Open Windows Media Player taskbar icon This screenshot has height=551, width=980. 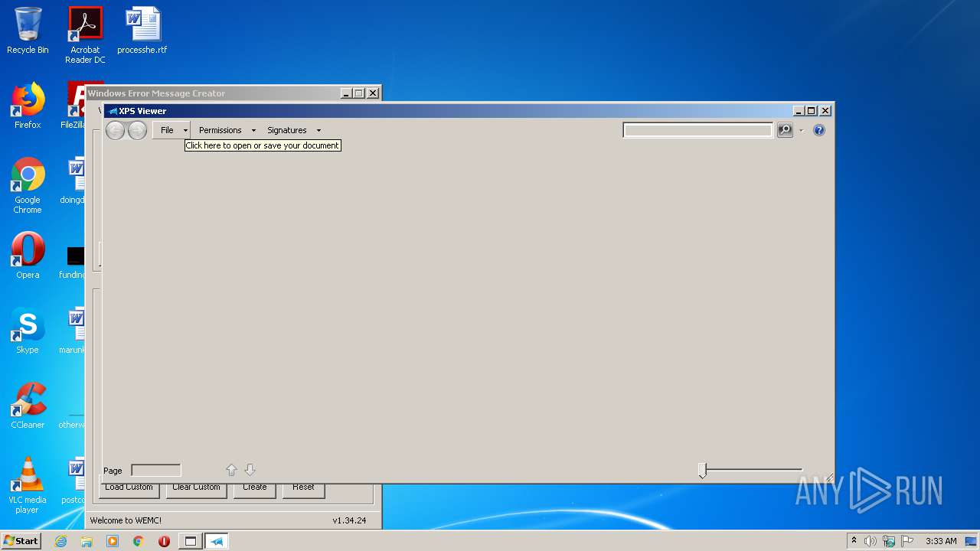[x=113, y=541]
